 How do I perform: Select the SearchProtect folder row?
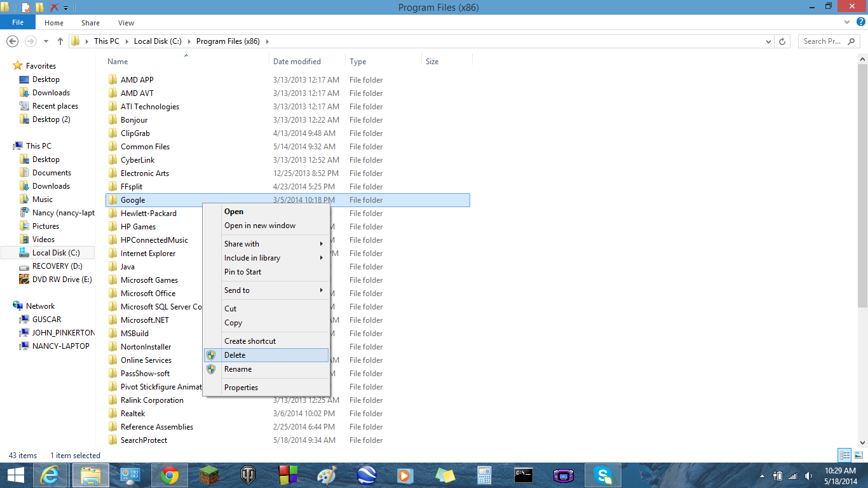pyautogui.click(x=288, y=440)
